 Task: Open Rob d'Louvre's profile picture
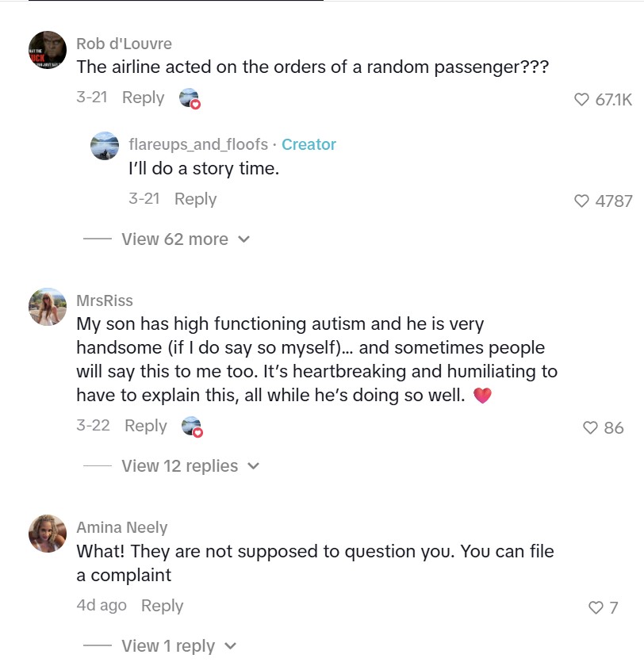47,51
